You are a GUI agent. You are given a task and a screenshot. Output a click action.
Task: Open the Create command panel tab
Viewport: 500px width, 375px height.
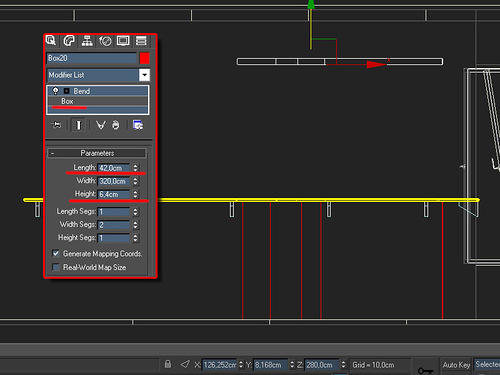(x=51, y=41)
